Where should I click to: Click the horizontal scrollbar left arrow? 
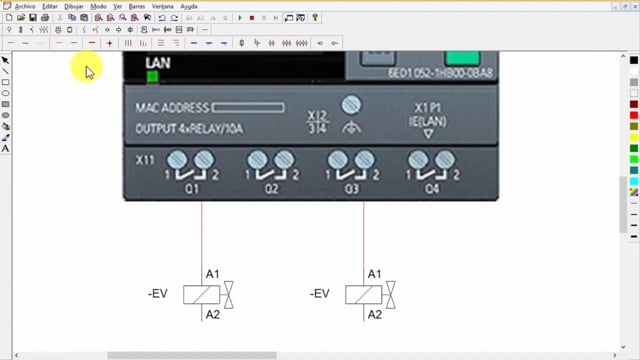pyautogui.click(x=17, y=356)
